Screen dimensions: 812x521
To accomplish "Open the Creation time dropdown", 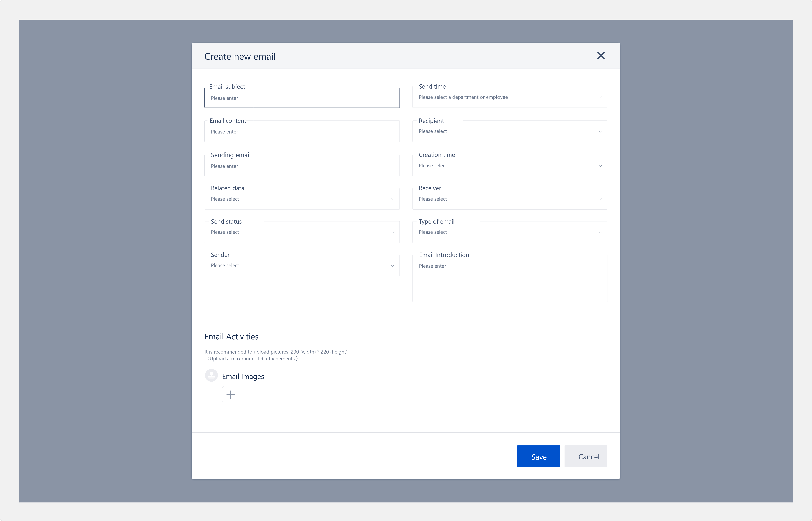I will pos(510,165).
